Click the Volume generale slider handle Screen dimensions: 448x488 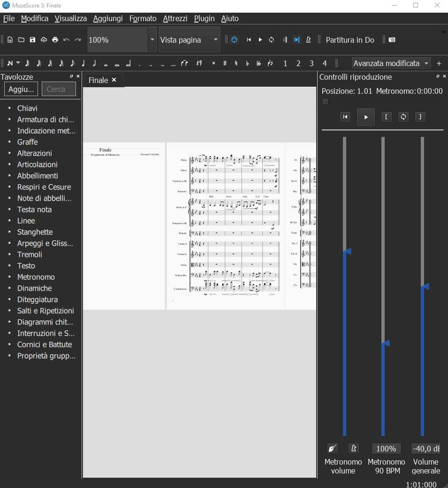[x=425, y=286]
